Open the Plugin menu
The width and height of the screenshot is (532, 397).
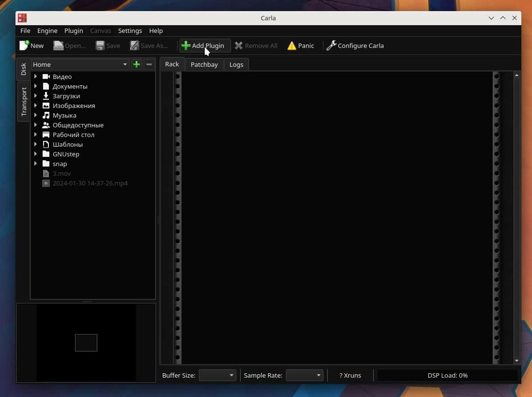coord(74,31)
